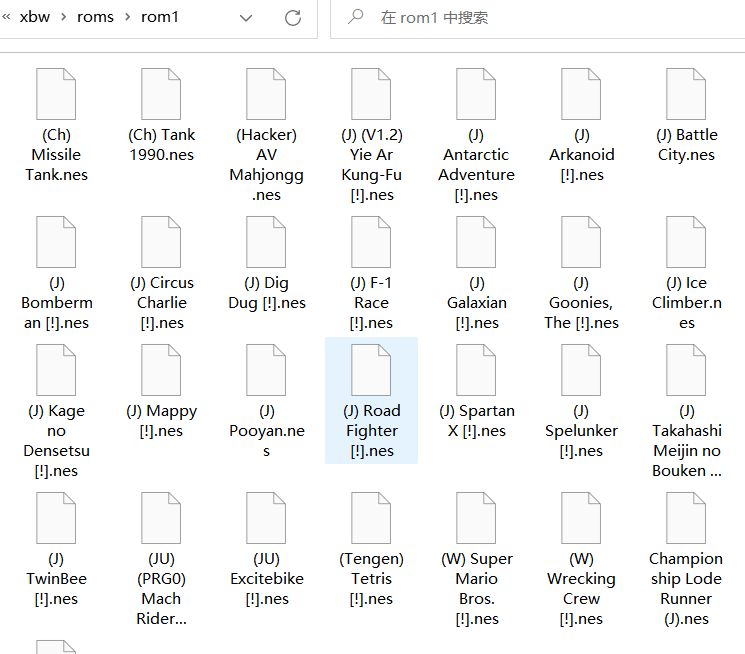Select (J) TwinBee [!].nes file icon

[56, 518]
